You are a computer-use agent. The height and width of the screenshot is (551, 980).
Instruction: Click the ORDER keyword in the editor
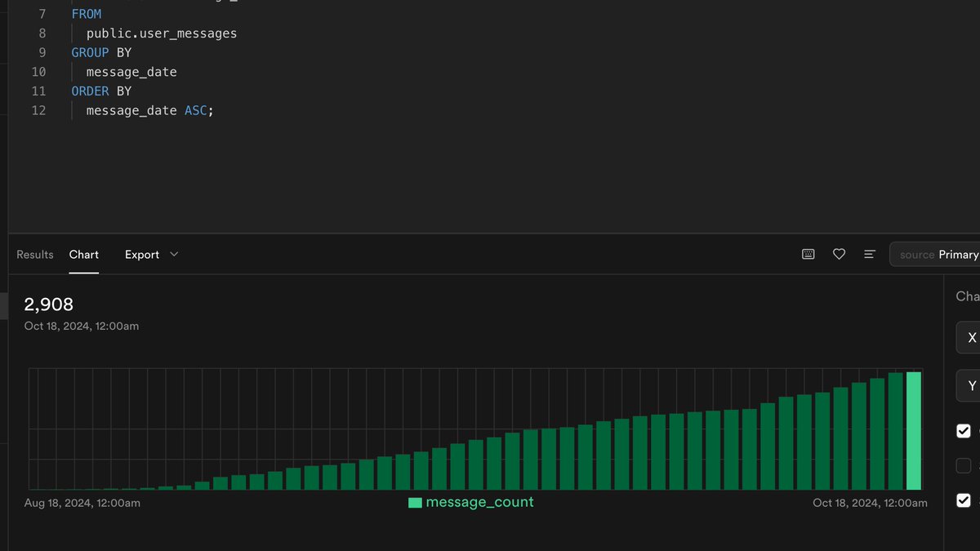tap(90, 91)
